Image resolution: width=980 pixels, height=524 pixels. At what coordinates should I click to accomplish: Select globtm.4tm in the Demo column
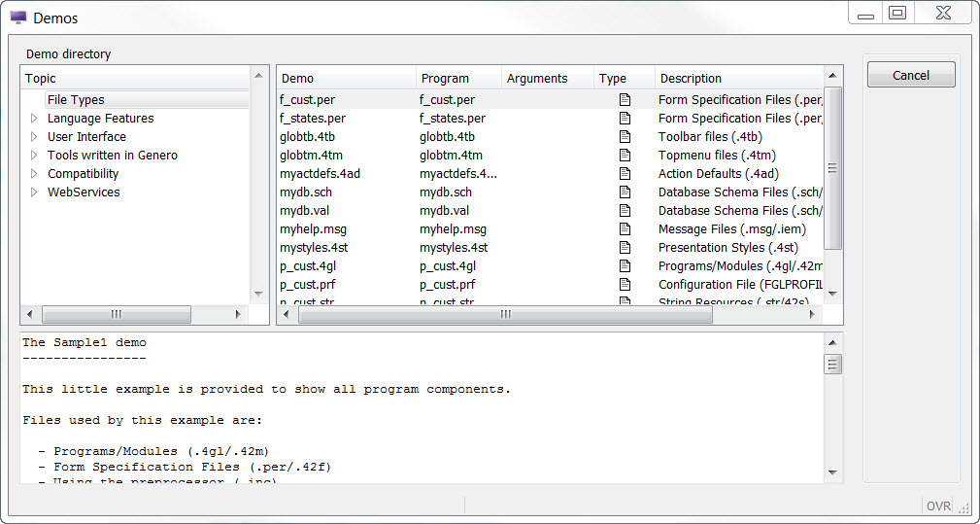click(311, 156)
